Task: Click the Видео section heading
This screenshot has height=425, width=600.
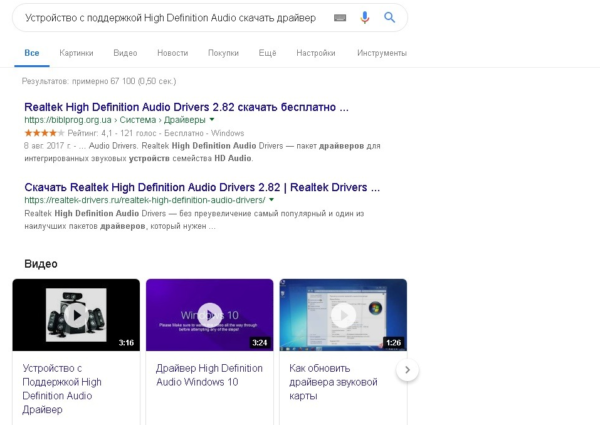Action: click(41, 264)
